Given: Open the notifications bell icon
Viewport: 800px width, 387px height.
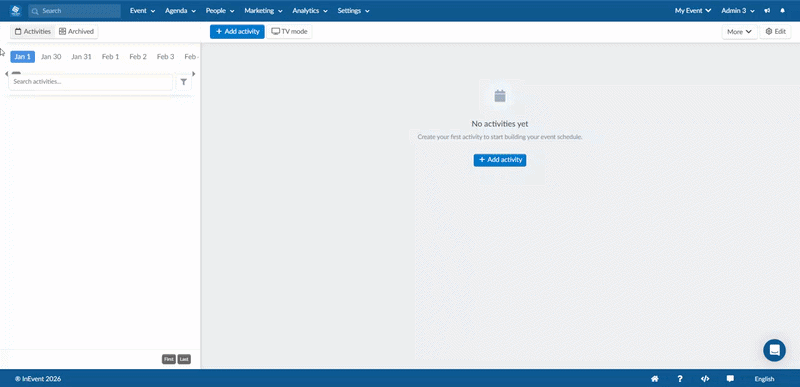Looking at the screenshot, I should coord(783,11).
